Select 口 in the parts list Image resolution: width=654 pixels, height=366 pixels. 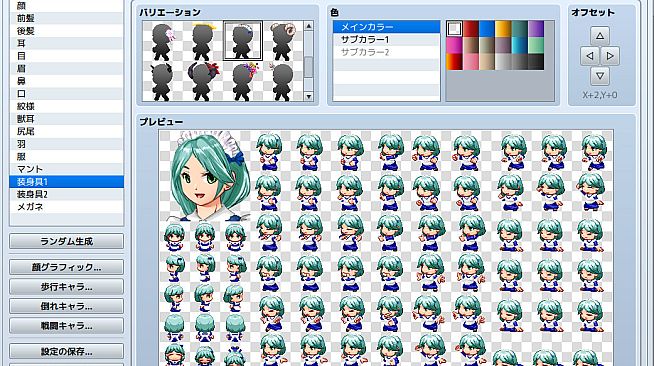point(66,94)
